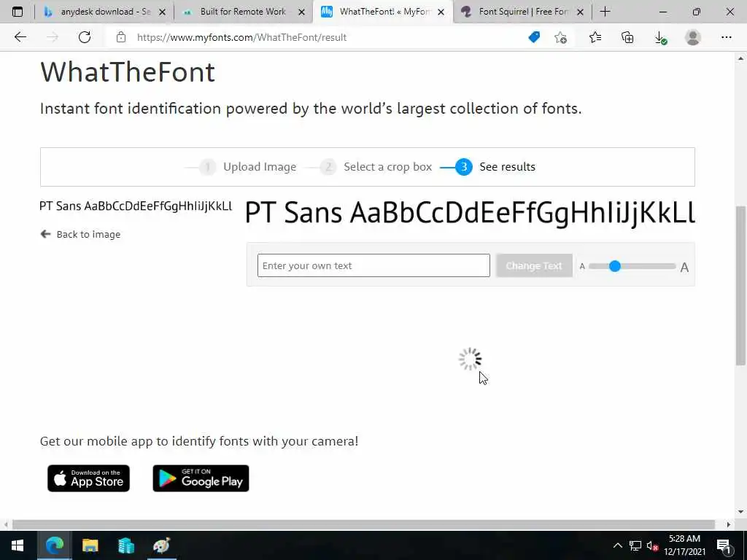This screenshot has height=560, width=747.
Task: Open the tab actions menu icon
Action: tap(18, 12)
